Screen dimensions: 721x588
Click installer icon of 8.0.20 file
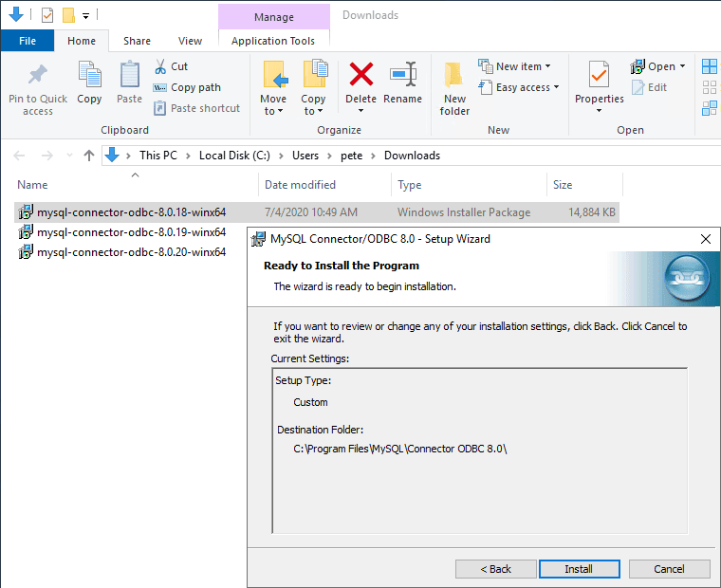(26, 252)
